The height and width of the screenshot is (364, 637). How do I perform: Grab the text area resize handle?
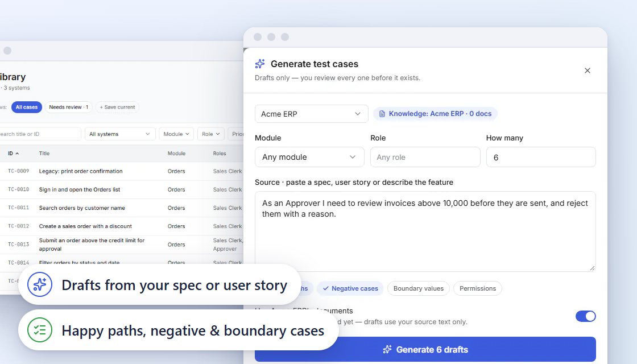click(592, 268)
